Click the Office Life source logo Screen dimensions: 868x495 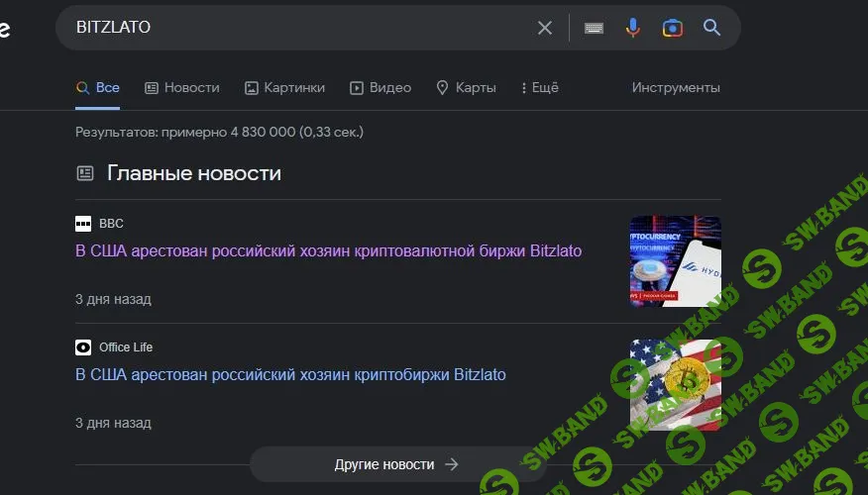point(83,347)
